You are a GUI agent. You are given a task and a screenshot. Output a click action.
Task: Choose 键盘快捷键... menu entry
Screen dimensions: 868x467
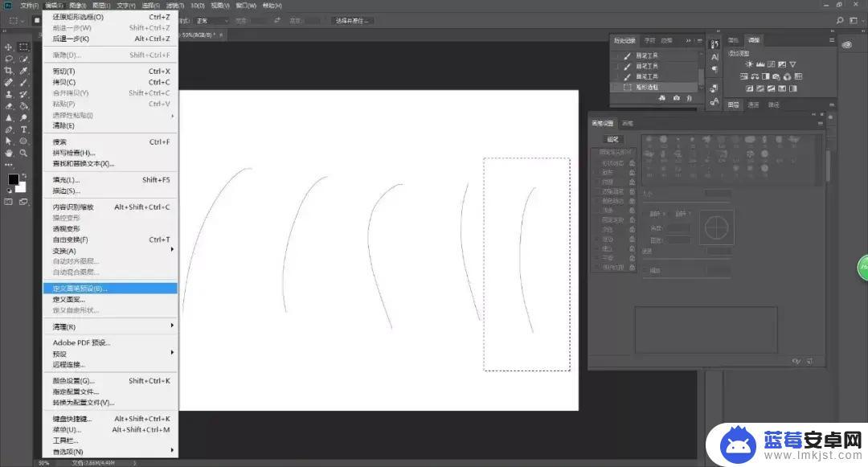point(110,419)
